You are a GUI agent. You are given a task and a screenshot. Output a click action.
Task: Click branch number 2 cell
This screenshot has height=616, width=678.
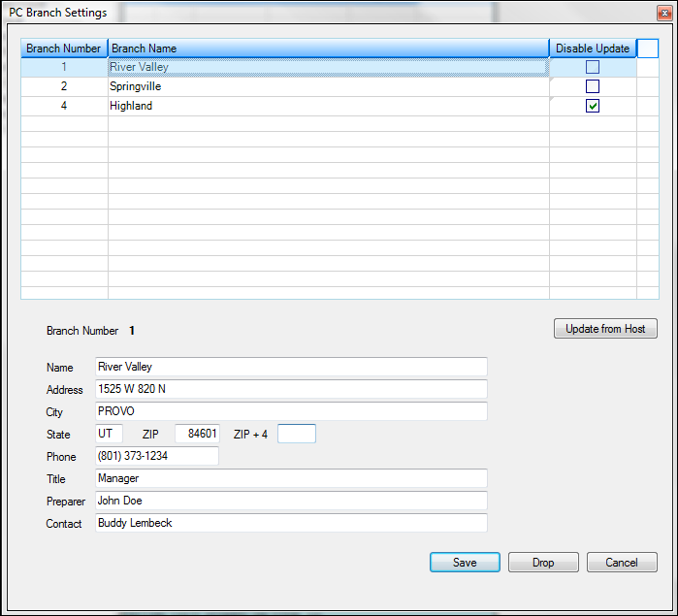[64, 86]
